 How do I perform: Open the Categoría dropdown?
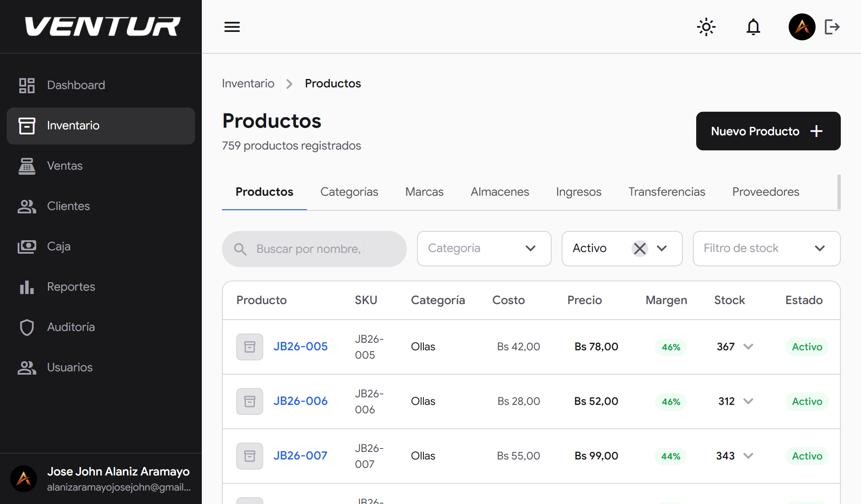tap(483, 248)
